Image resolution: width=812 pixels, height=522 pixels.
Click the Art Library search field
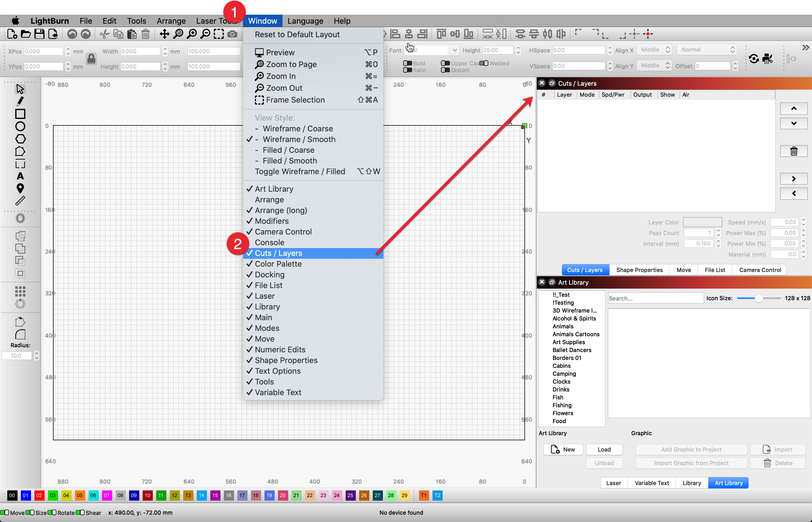(x=655, y=298)
